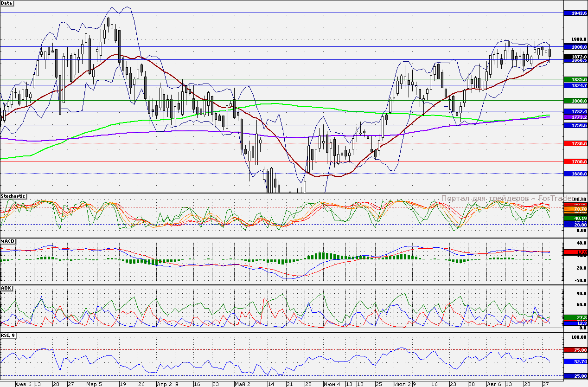588x387 pixels.
Task: Select the Июн 4 date marker
Action: coord(332,384)
